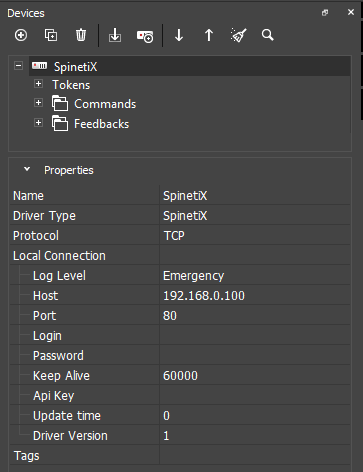Viewport: 363px width, 472px height.
Task: Click the empty Tags value field
Action: [255, 455]
